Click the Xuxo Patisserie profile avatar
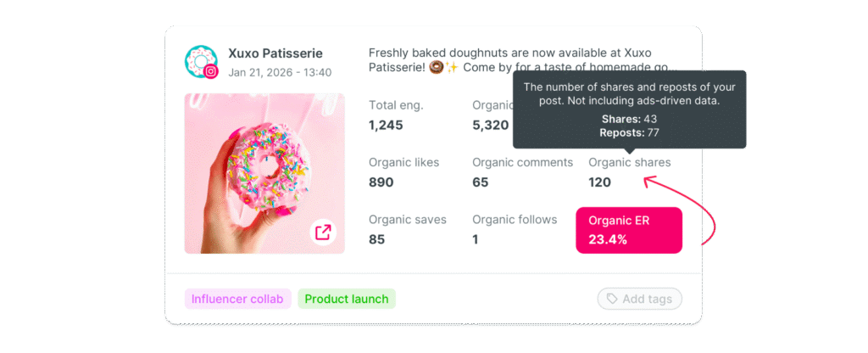 point(200,61)
